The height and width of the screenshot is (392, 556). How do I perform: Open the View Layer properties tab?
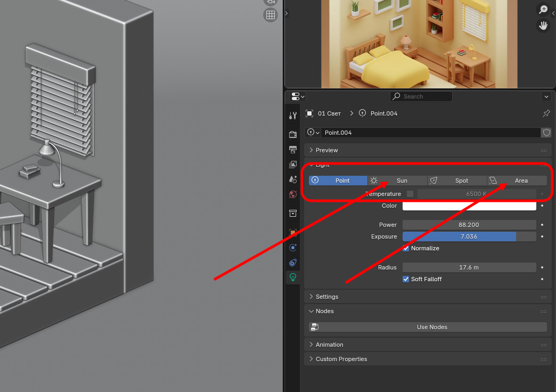pos(292,165)
